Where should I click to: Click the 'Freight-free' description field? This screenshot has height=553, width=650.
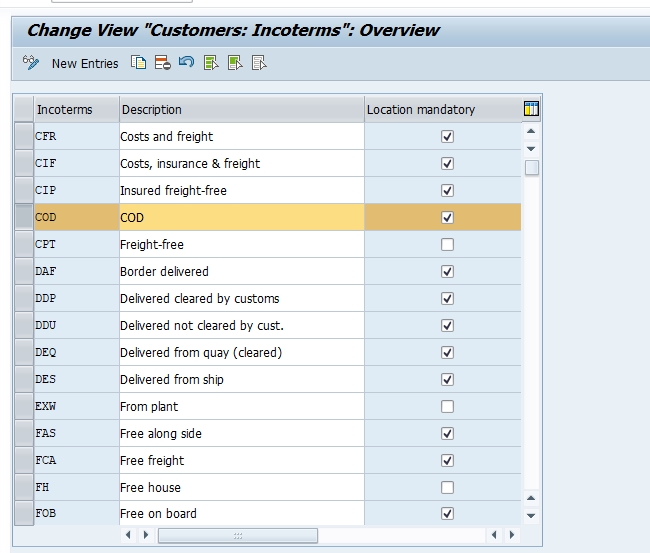(x=242, y=245)
